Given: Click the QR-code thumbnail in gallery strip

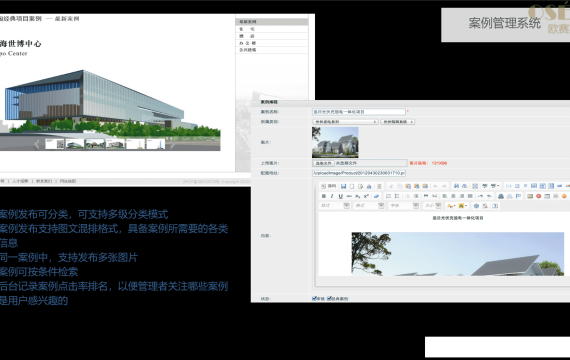Looking at the screenshot, I should pos(55,144).
